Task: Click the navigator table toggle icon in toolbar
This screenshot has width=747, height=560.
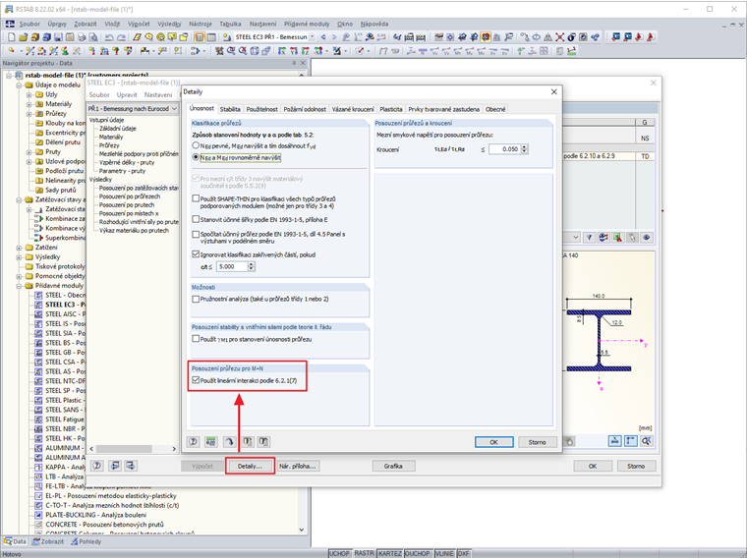Action: click(x=200, y=37)
